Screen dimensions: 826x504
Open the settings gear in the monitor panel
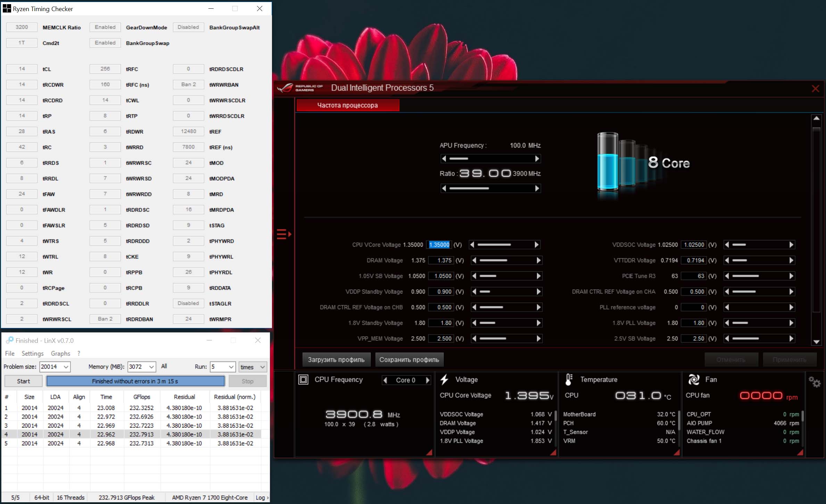(814, 382)
